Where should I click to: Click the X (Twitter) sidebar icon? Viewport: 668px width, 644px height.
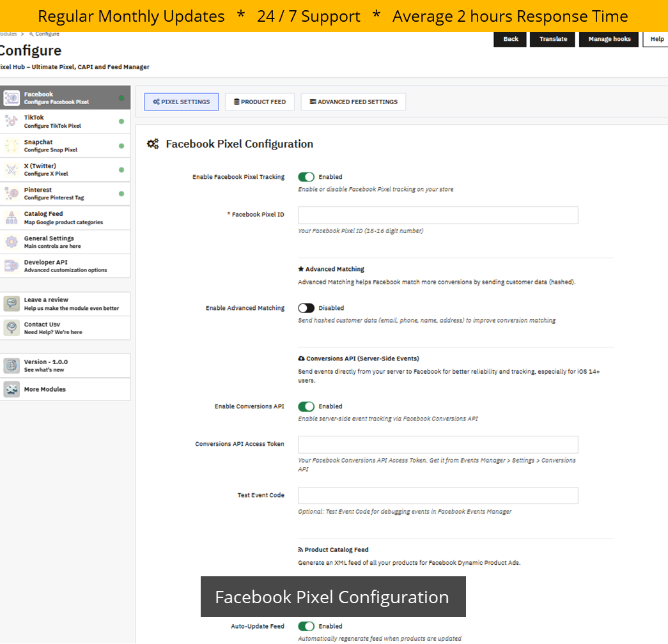pos(12,169)
